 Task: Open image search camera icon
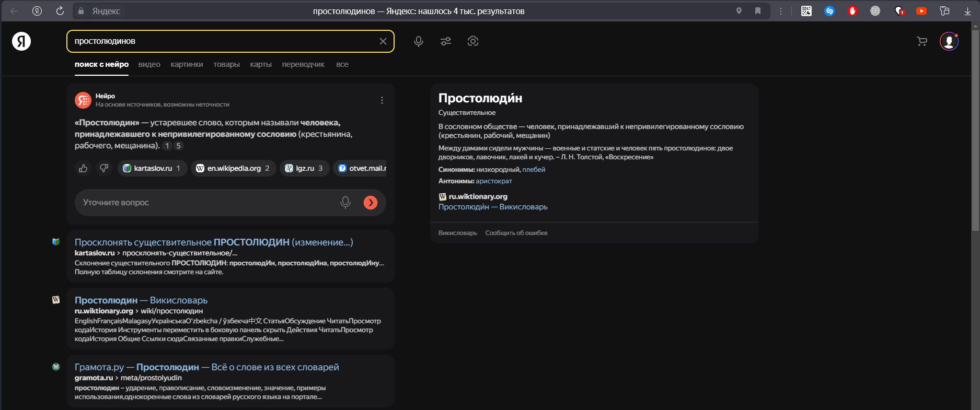tap(472, 41)
